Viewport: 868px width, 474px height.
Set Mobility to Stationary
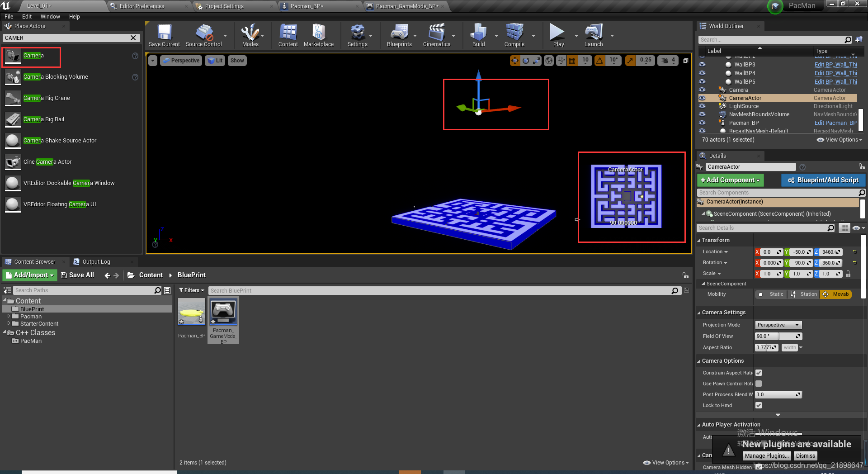pyautogui.click(x=804, y=294)
